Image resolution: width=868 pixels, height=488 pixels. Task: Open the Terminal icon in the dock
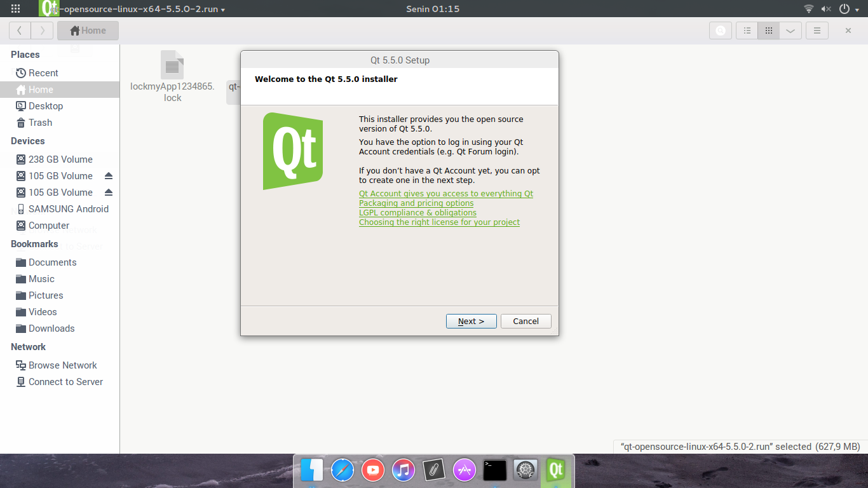tap(495, 470)
